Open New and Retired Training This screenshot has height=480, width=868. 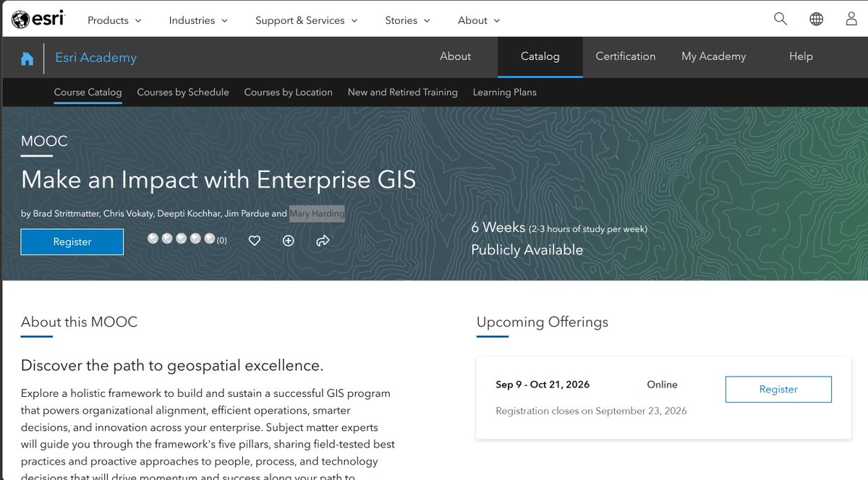pos(403,92)
